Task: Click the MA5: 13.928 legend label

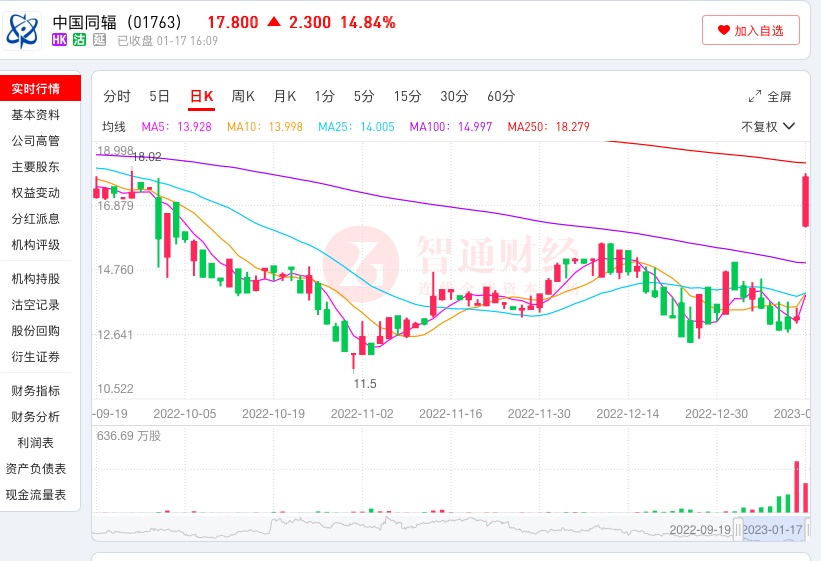Action: click(x=176, y=127)
